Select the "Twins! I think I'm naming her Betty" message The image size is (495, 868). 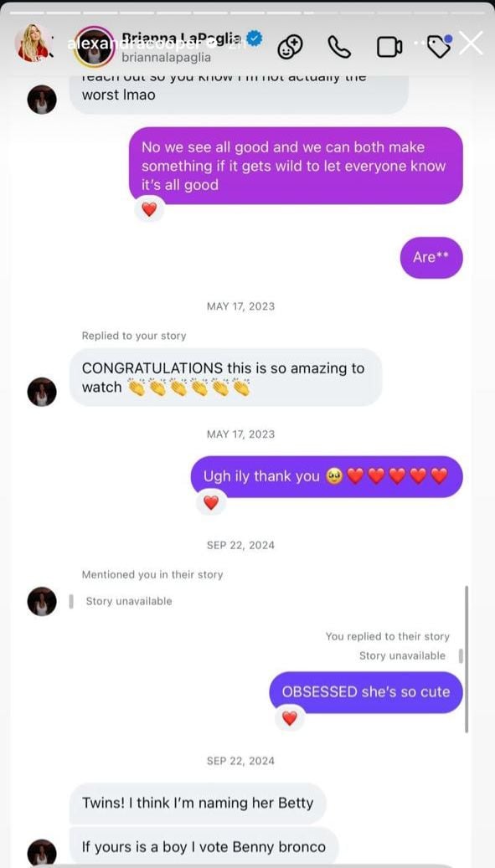(198, 803)
